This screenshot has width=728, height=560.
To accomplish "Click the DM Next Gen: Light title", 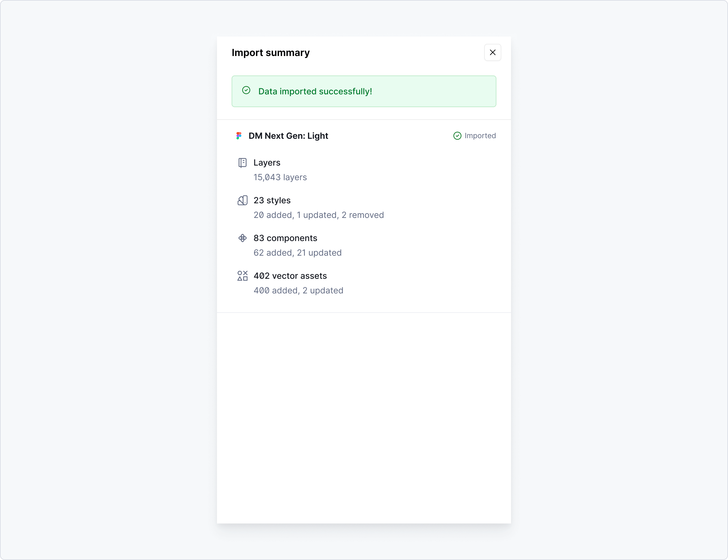I will click(x=288, y=136).
